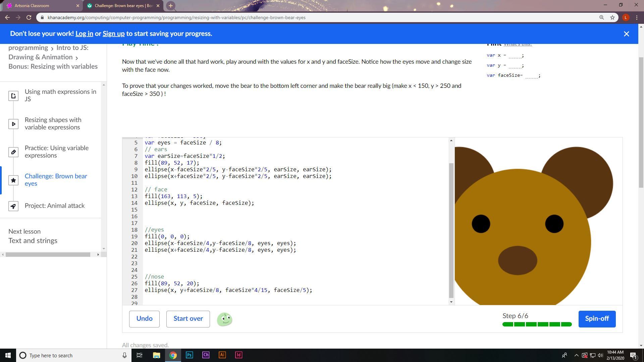
Task: Click the star icon for Brown bear challenge
Action: coord(13,180)
